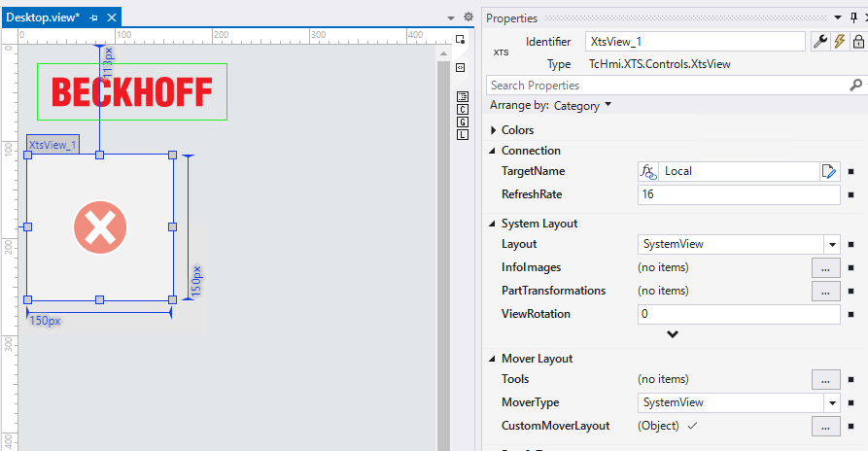Click the list icon above the C icon
Viewport: 868px width, 451px height.
pyautogui.click(x=463, y=97)
